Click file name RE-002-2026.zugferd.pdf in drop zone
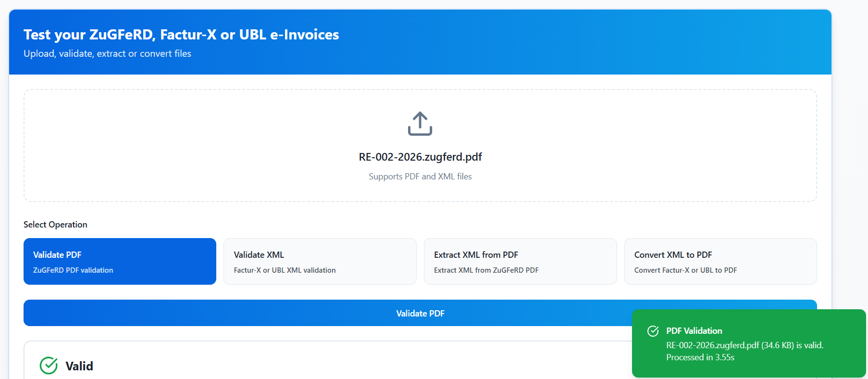 420,157
